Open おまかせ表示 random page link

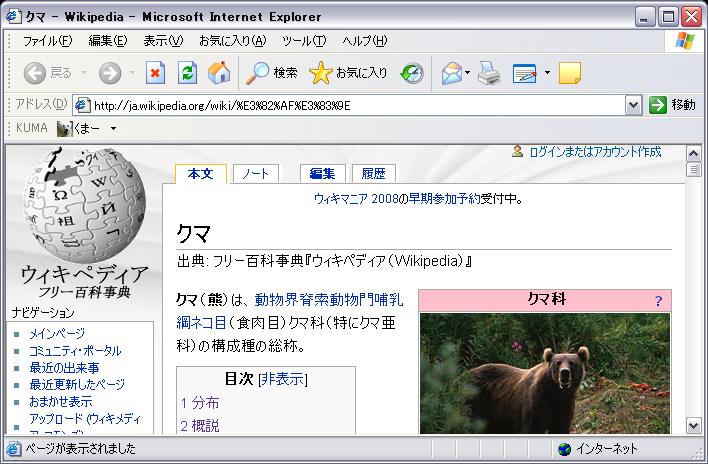61,402
